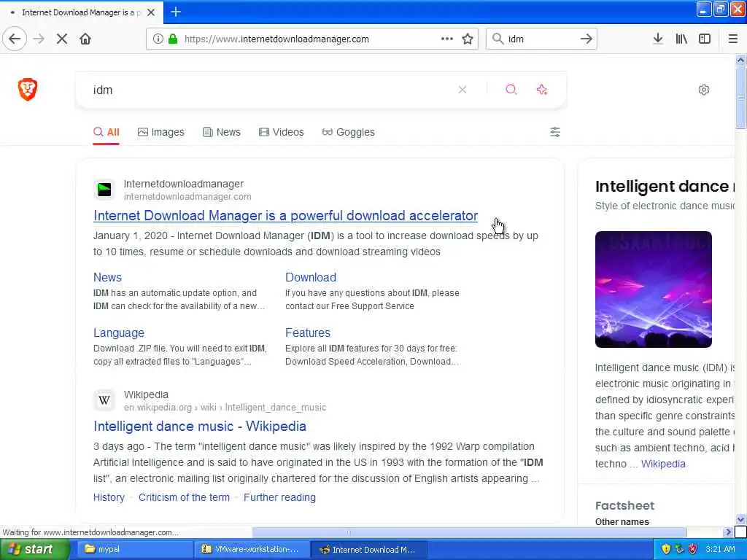
Task: Open the hamburger application menu
Action: click(x=733, y=39)
